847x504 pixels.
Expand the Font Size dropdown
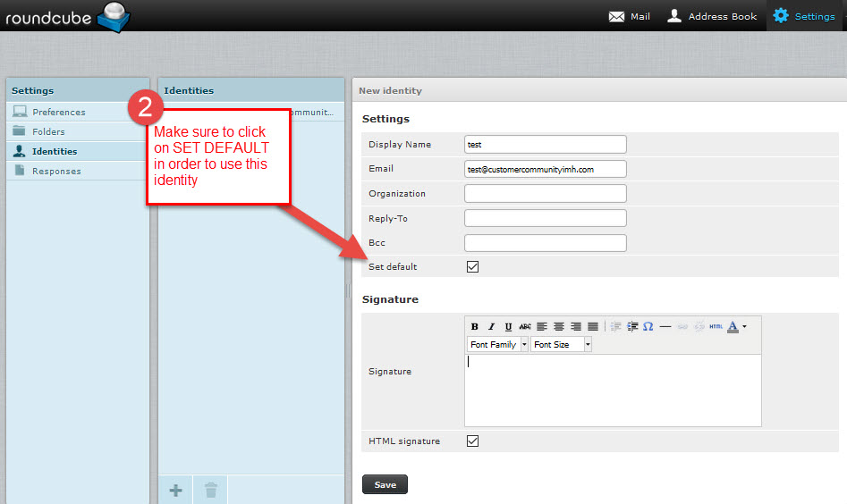(x=561, y=344)
